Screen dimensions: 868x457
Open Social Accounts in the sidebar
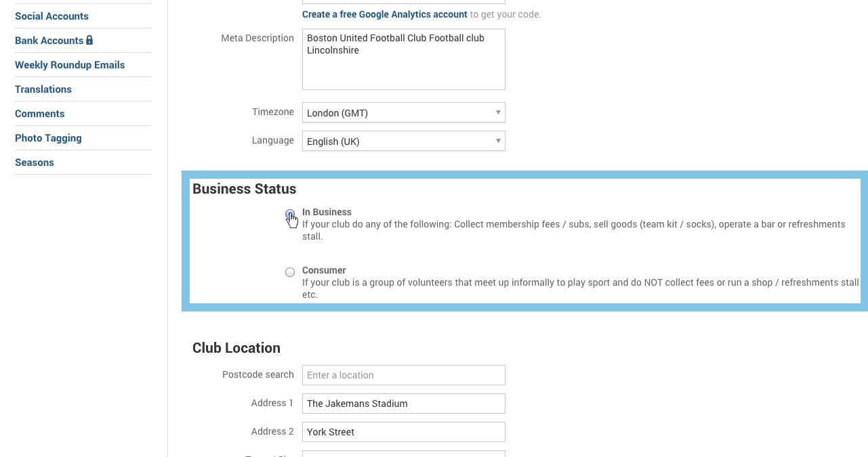pyautogui.click(x=51, y=16)
